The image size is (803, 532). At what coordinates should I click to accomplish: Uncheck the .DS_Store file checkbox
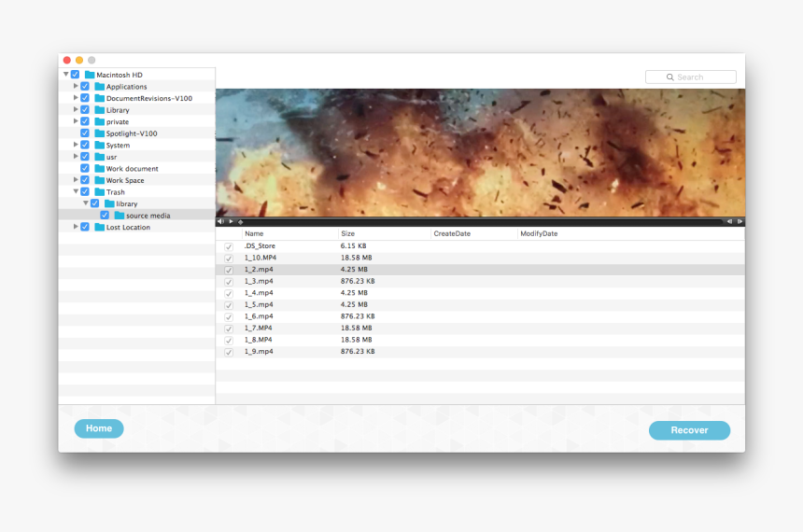pos(229,246)
